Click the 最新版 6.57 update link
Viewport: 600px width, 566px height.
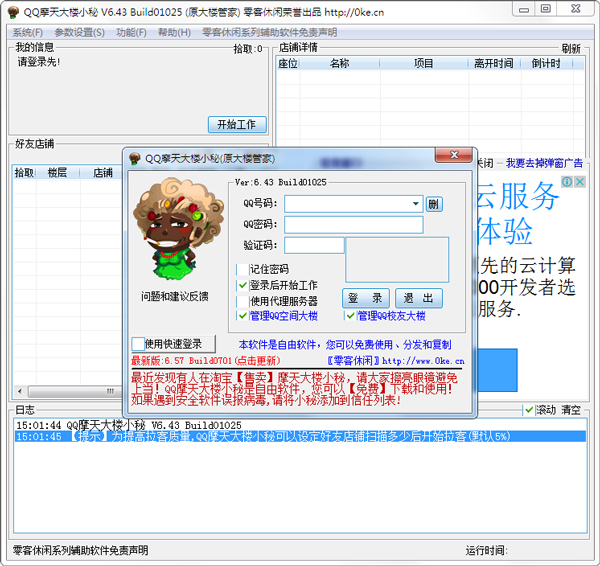click(206, 360)
